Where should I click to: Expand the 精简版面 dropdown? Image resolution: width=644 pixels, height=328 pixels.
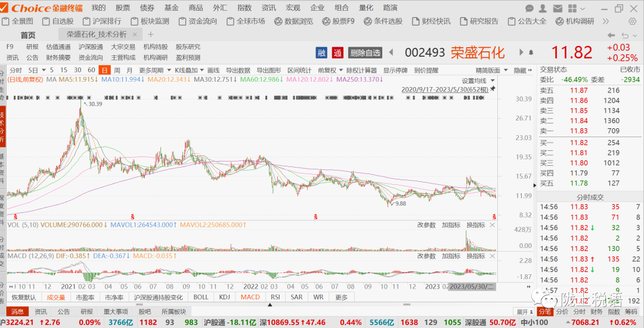[x=491, y=70]
